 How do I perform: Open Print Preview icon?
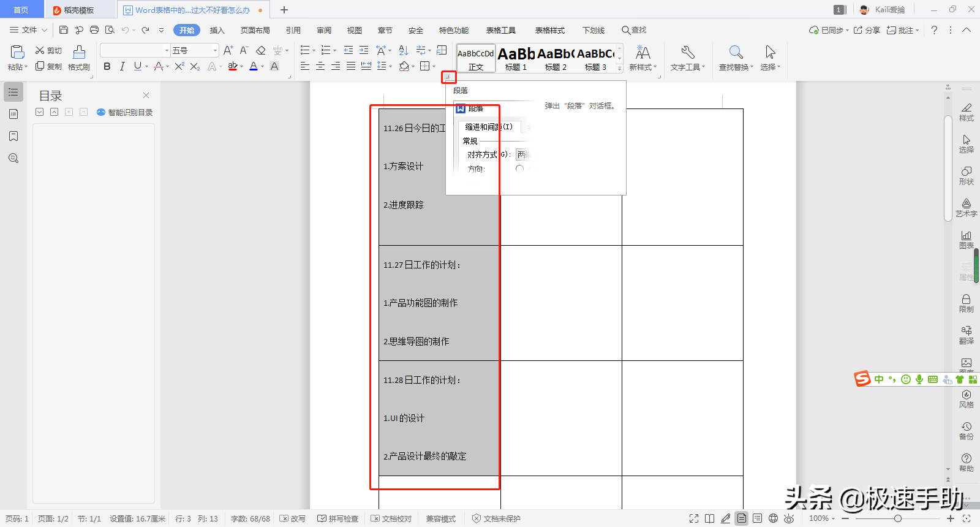(110, 30)
